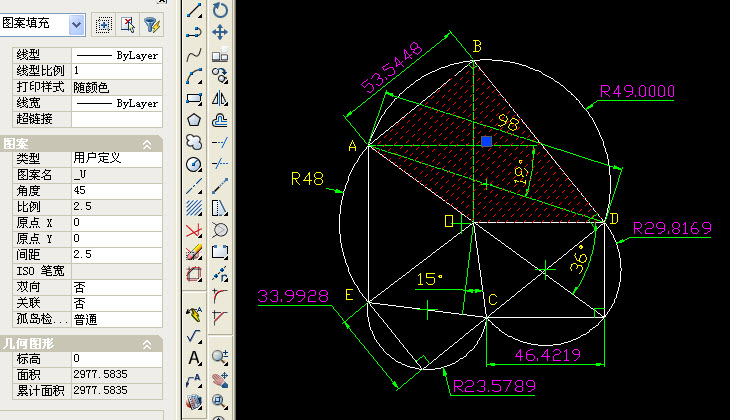
Task: Edit the 标高 value field
Action: (x=117, y=359)
